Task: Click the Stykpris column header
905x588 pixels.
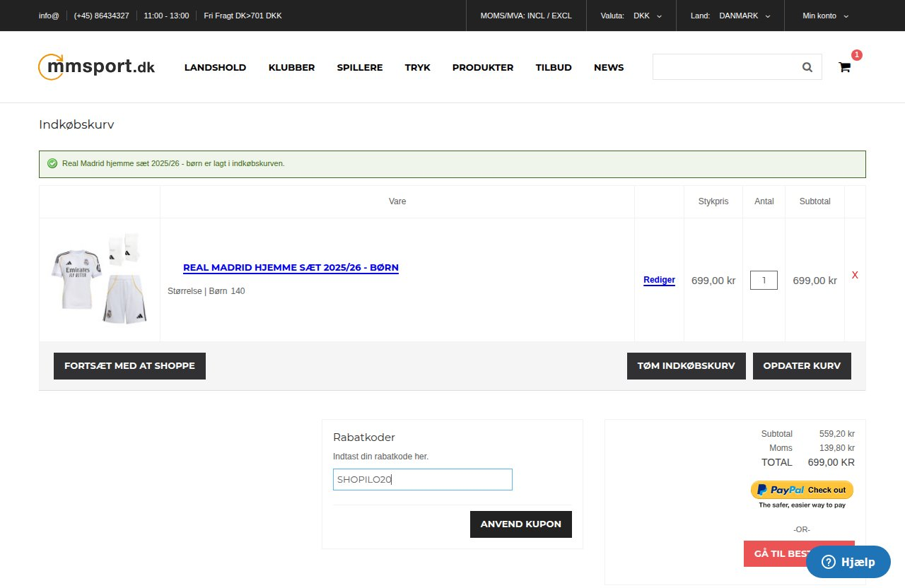Action: pyautogui.click(x=713, y=201)
